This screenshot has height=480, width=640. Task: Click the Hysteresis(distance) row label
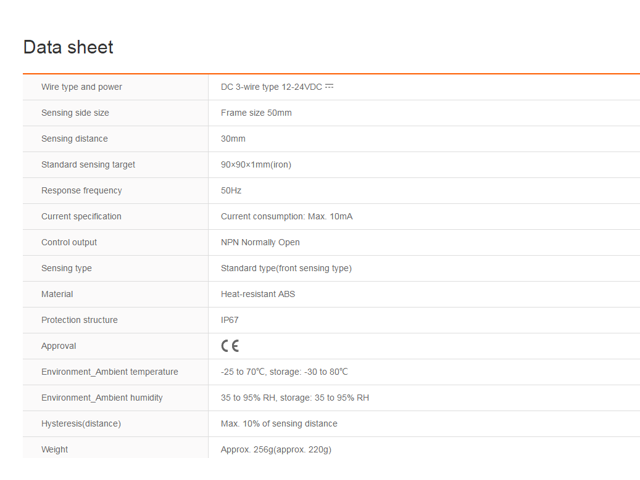(x=81, y=424)
